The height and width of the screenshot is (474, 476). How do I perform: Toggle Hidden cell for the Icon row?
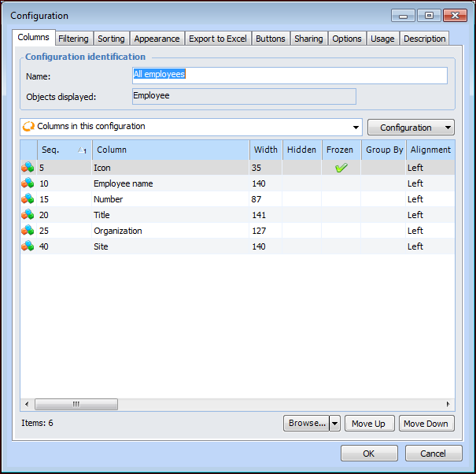point(302,168)
